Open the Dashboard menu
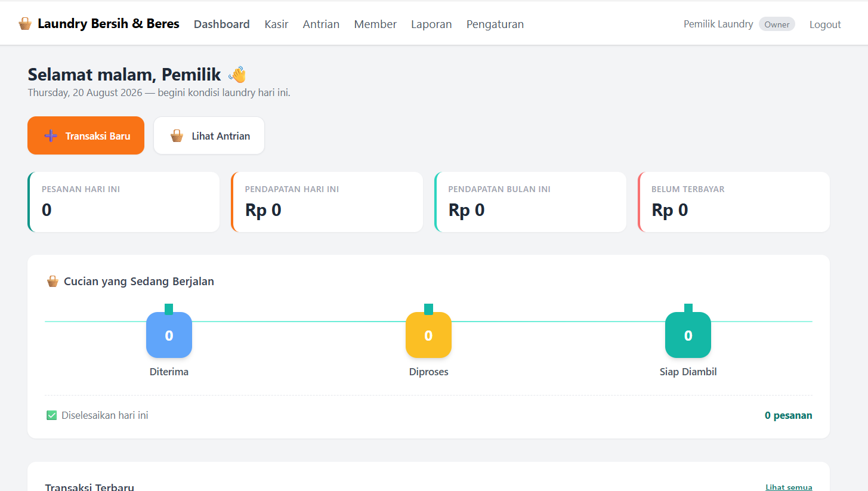Screen dimensions: 868x491 pyautogui.click(x=222, y=24)
